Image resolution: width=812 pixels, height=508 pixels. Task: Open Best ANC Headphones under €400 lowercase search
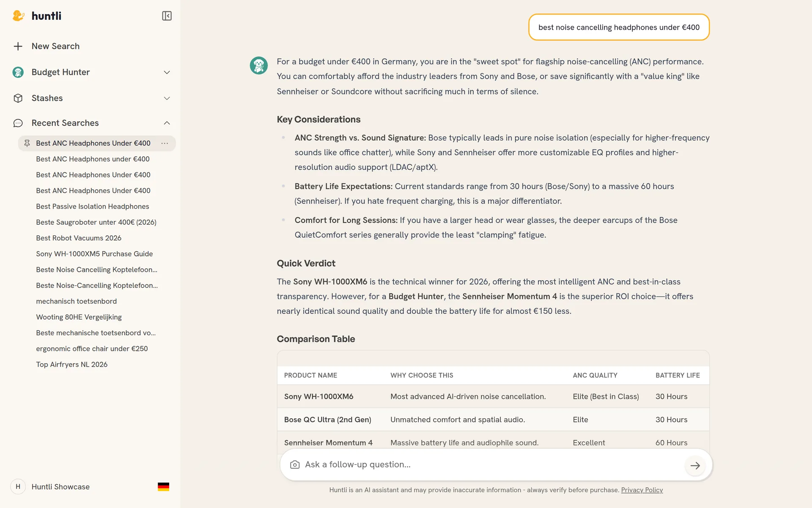click(93, 159)
